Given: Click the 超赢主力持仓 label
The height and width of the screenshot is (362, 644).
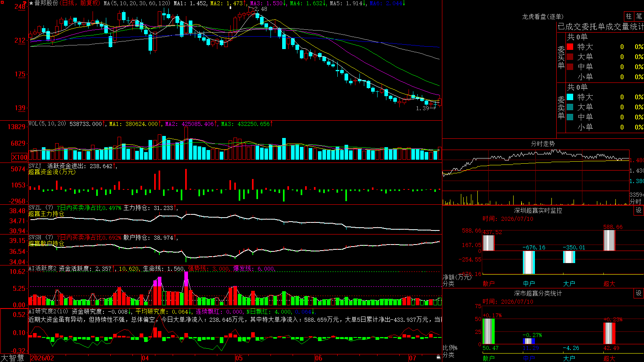Looking at the screenshot, I should tap(46, 214).
